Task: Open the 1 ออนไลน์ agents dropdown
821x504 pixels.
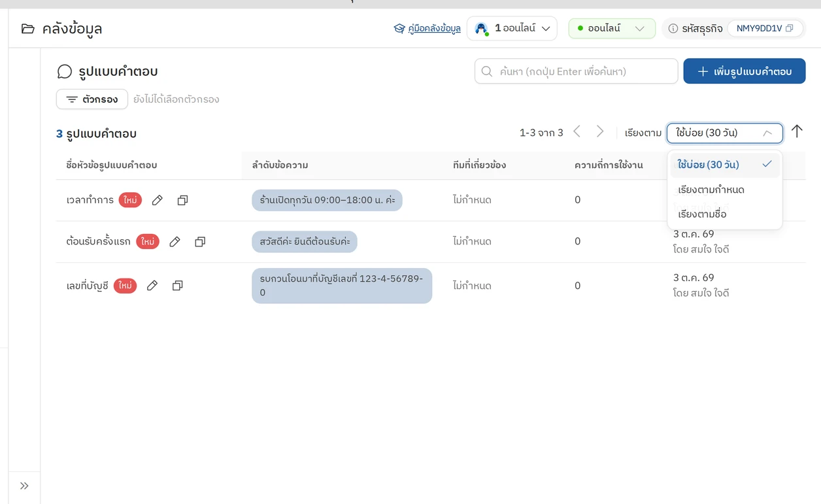Action: click(512, 28)
